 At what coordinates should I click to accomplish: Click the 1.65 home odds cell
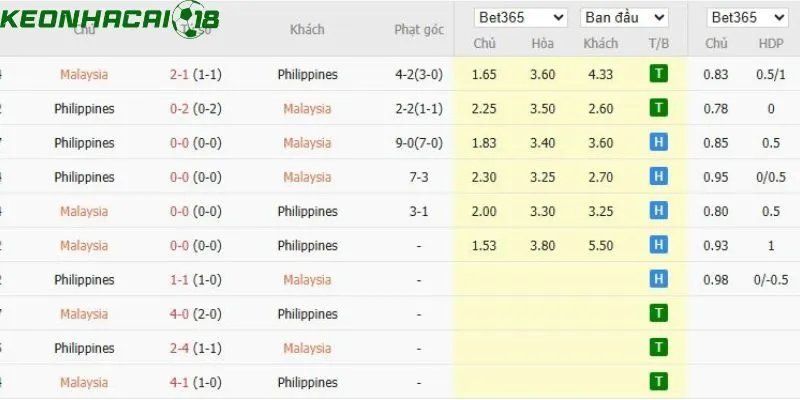click(484, 74)
